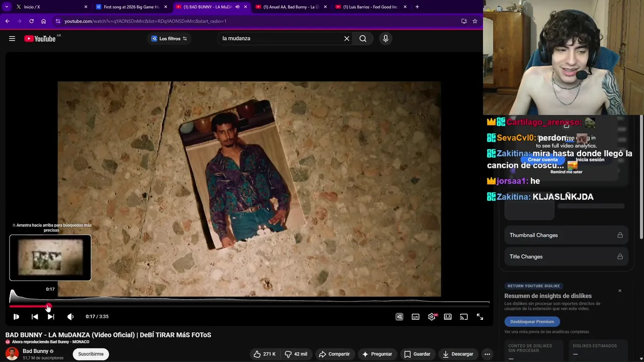644x362 pixels.
Task: Click the right page scrollbar
Action: click(640, 176)
